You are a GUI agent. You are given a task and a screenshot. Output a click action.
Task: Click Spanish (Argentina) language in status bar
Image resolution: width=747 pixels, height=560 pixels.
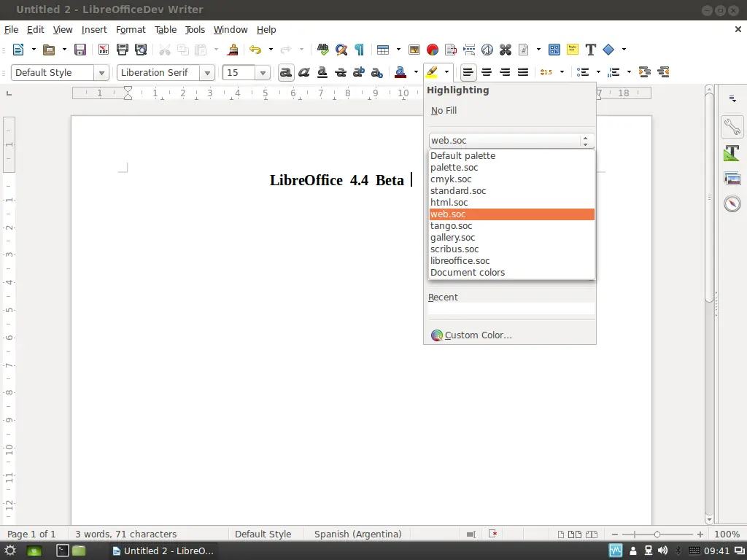click(357, 534)
